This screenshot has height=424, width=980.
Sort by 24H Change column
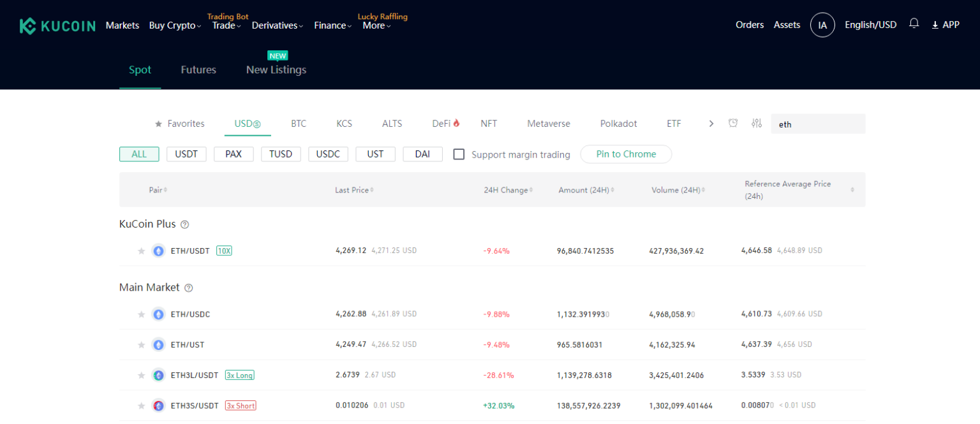(508, 190)
